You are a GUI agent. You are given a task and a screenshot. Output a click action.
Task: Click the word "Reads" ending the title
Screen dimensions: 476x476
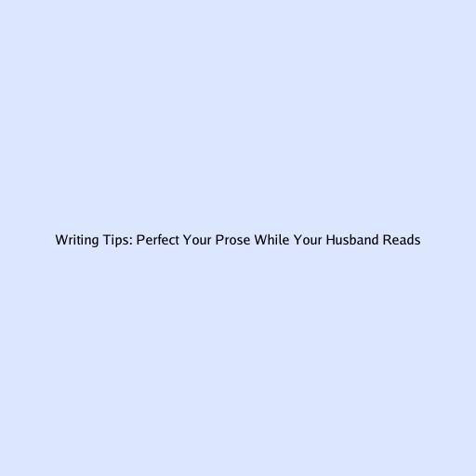pyautogui.click(x=402, y=240)
